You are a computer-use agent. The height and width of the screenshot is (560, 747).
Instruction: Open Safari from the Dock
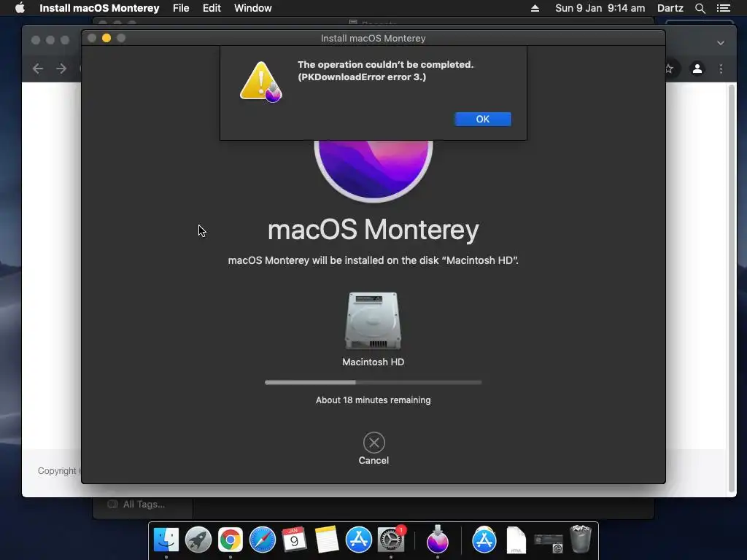pos(263,540)
